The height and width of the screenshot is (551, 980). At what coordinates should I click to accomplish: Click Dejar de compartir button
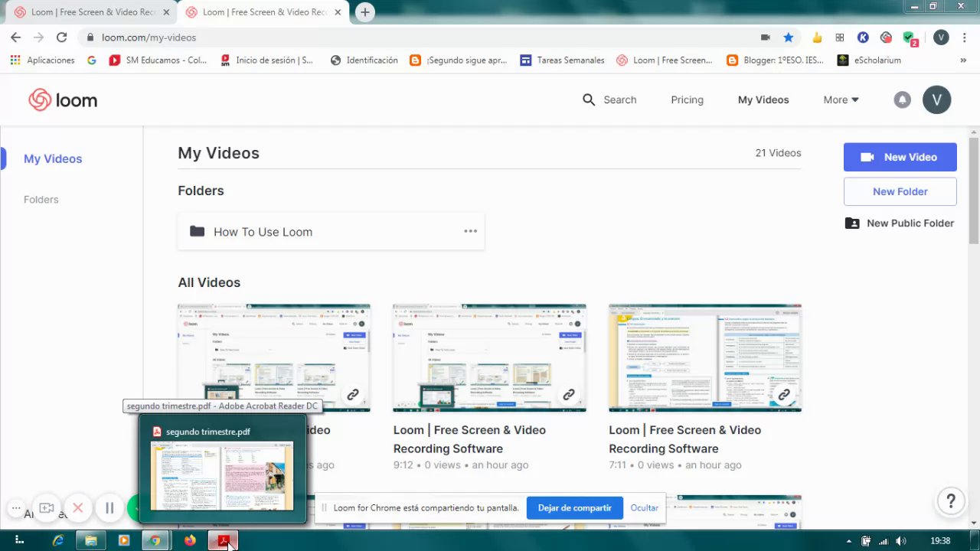(x=574, y=507)
